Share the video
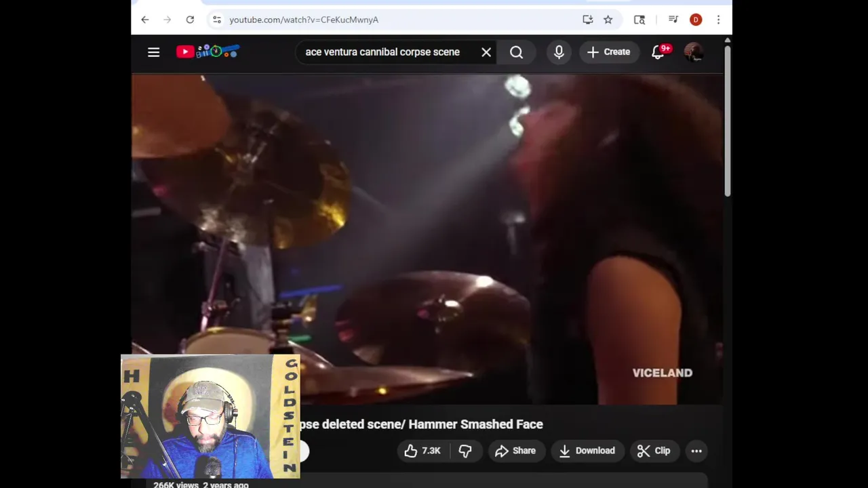Screen dimensions: 868x488 click(x=515, y=451)
